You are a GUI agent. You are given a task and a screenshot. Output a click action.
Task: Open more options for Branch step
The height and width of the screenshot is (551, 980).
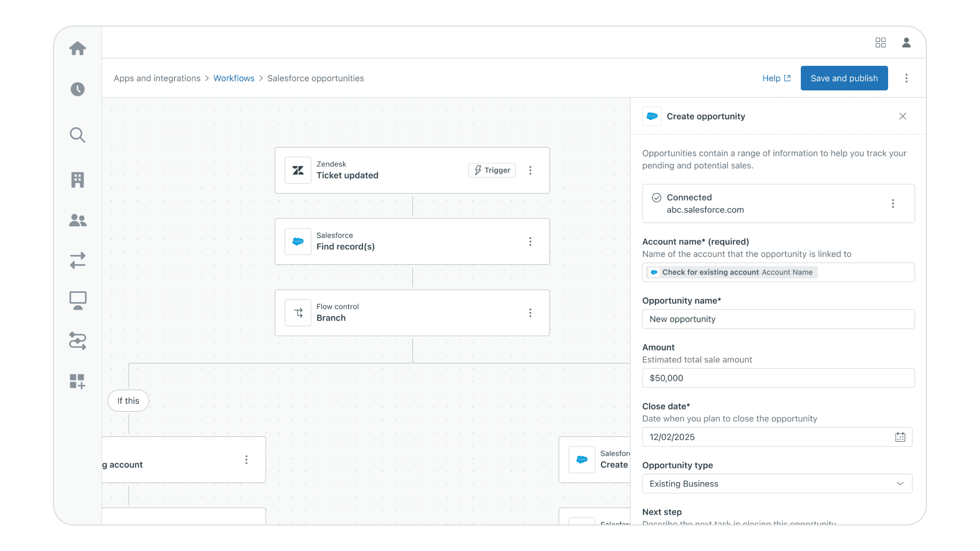point(530,313)
